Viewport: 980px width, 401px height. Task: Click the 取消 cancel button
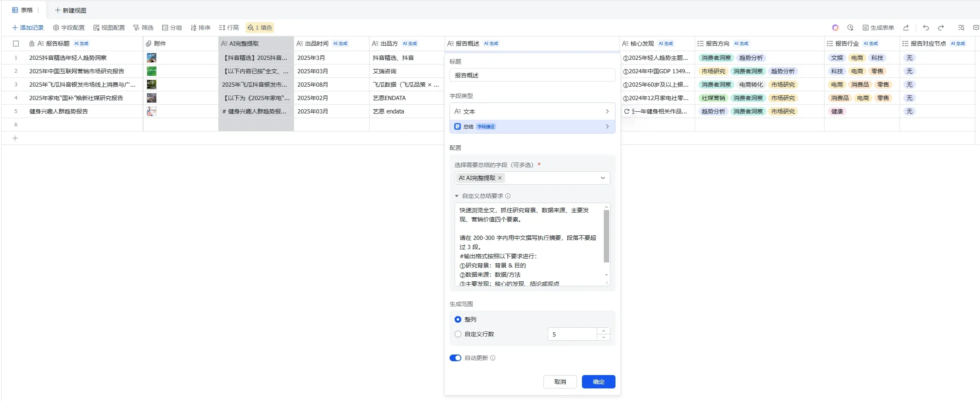coord(560,382)
